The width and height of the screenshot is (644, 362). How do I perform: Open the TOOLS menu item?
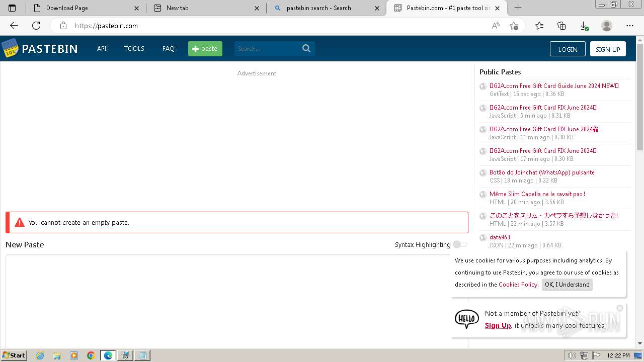[x=134, y=49]
